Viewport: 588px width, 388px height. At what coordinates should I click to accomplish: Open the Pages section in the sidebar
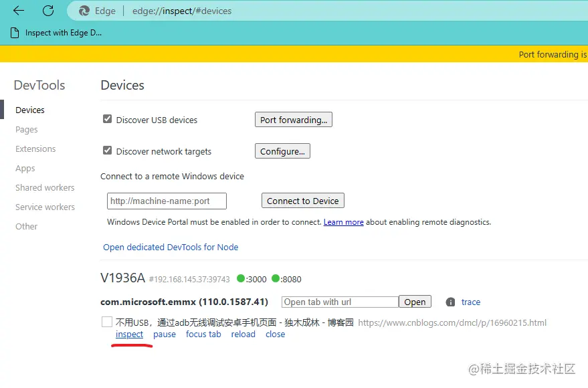(x=26, y=129)
